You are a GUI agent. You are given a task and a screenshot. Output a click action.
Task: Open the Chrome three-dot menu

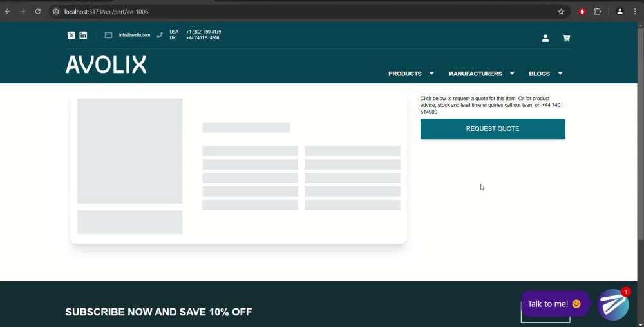click(635, 12)
